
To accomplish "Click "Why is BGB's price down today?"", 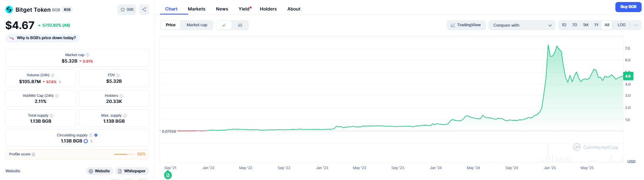I will (46, 38).
